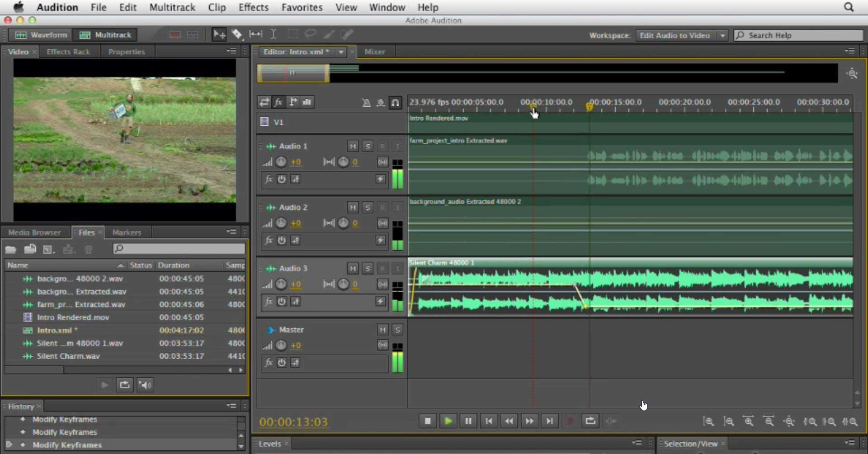Solo the Audio 3 track
The image size is (868, 454).
368,268
